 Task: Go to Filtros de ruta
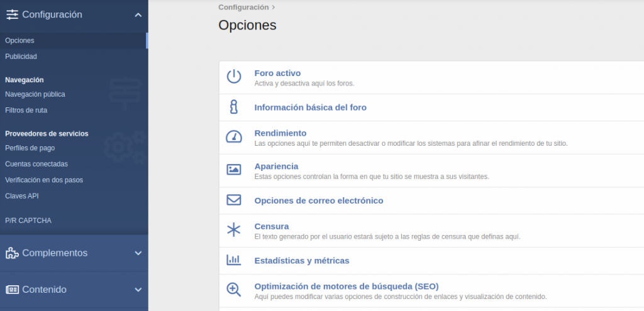coord(26,111)
